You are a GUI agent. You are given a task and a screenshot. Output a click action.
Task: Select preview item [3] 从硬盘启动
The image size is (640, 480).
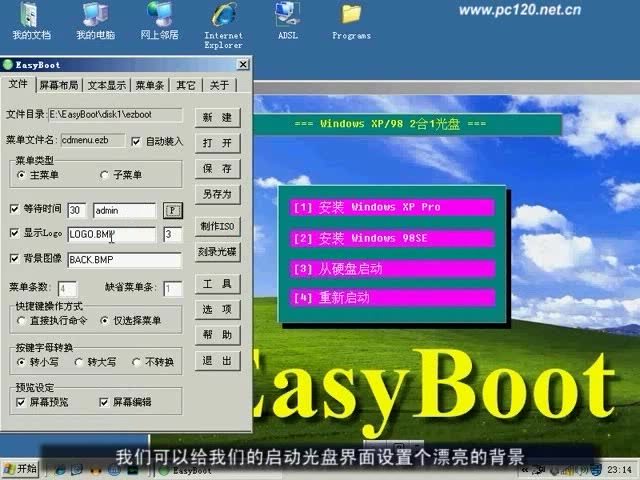point(392,269)
